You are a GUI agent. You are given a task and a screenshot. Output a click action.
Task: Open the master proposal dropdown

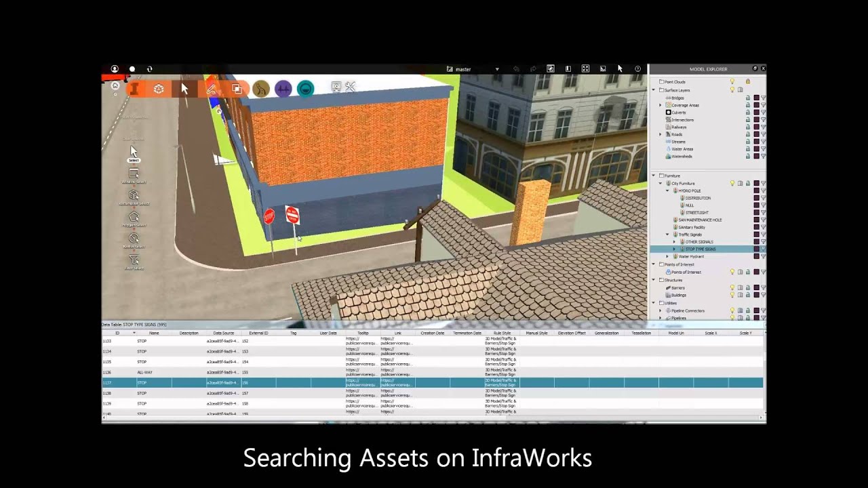(497, 69)
